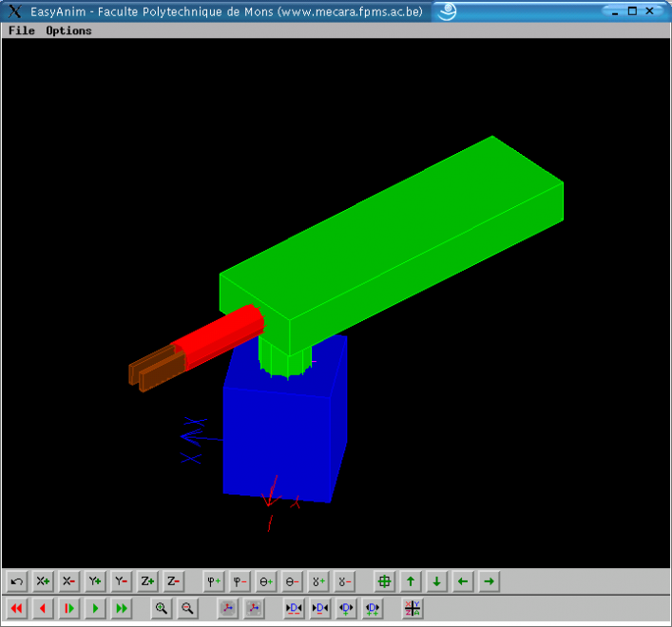The width and height of the screenshot is (672, 627).
Task: Click the Z+ view button
Action: pyautogui.click(x=147, y=581)
